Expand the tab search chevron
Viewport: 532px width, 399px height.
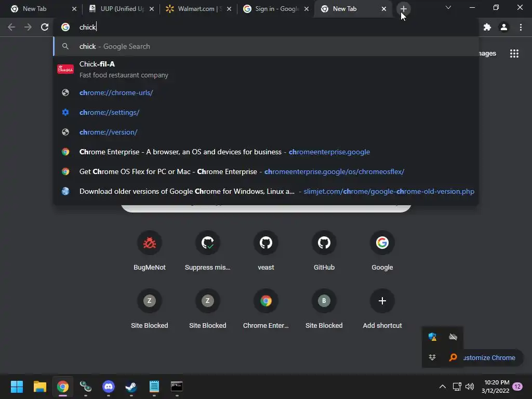pos(448,7)
